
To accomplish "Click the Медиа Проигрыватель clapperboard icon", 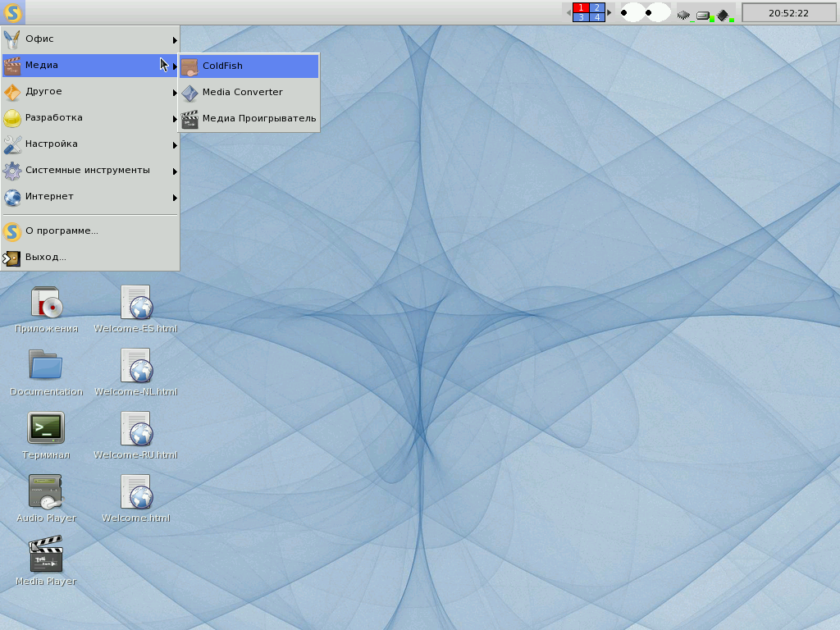I will coord(189,119).
